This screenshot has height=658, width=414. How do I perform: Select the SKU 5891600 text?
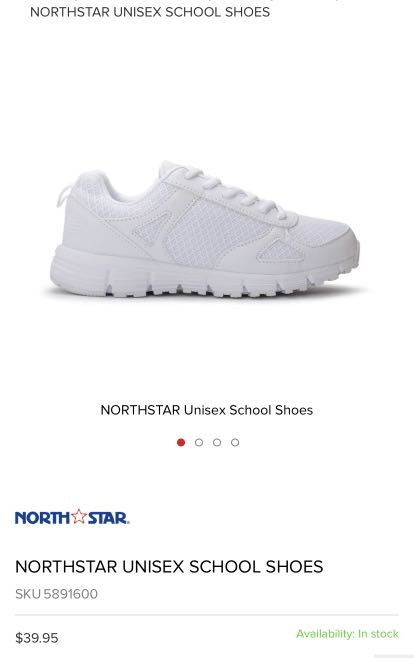coord(56,594)
